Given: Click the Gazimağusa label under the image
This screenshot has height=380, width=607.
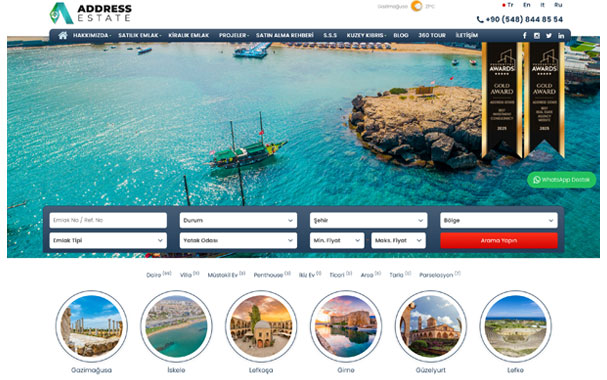Looking at the screenshot, I should [x=91, y=370].
